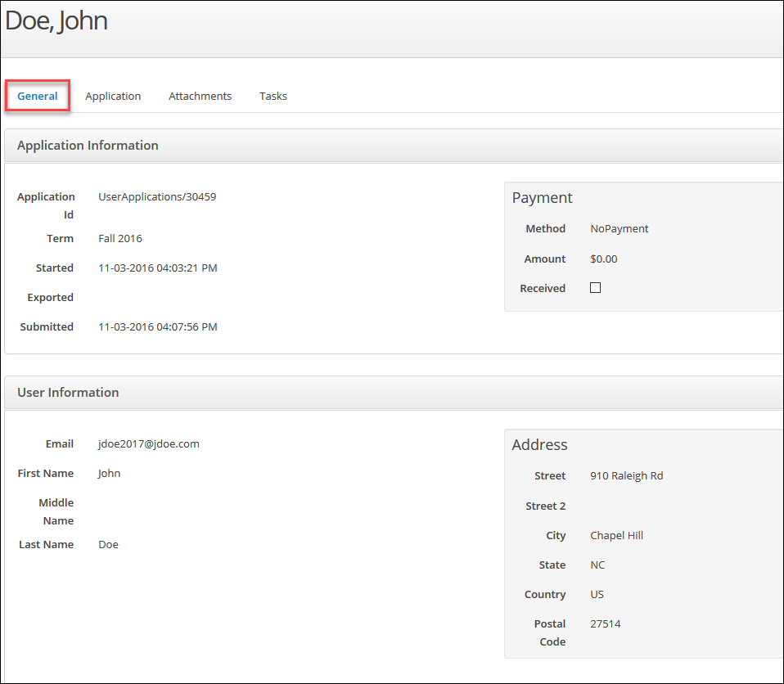
Task: Click the NoPayment method value
Action: [x=619, y=229]
